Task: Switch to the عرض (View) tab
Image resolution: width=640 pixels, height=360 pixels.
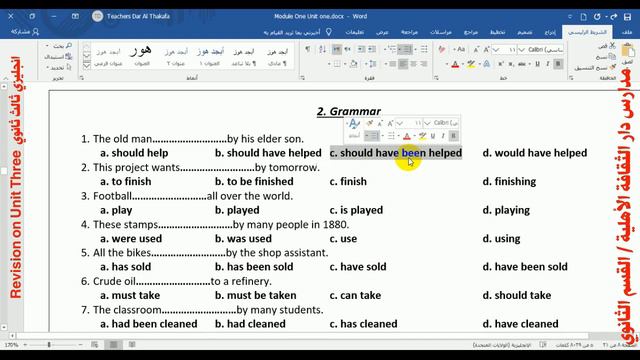Action: click(x=382, y=32)
